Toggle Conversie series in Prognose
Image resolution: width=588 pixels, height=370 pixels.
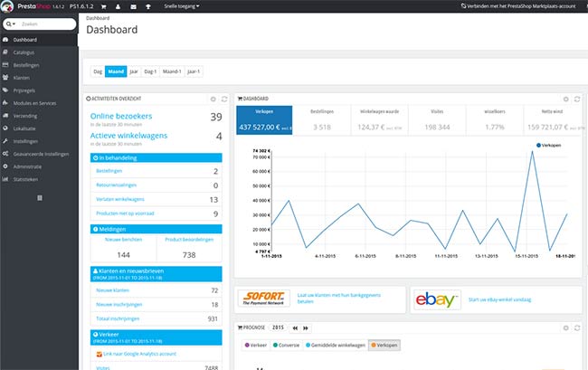pos(287,346)
